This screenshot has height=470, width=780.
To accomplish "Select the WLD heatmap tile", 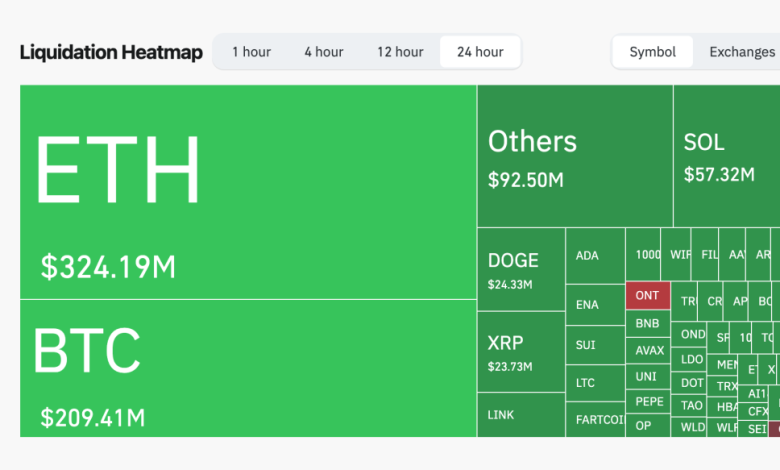I will 688,427.
